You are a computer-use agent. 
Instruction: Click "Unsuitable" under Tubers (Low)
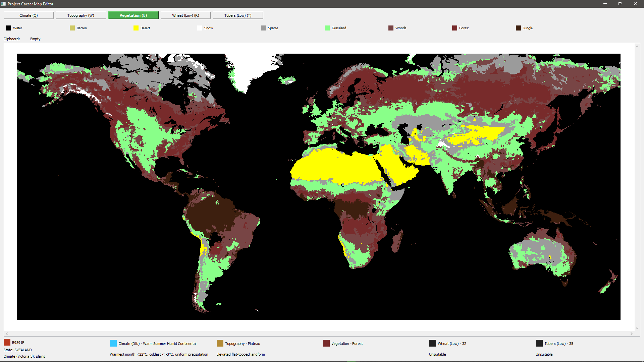pos(544,354)
